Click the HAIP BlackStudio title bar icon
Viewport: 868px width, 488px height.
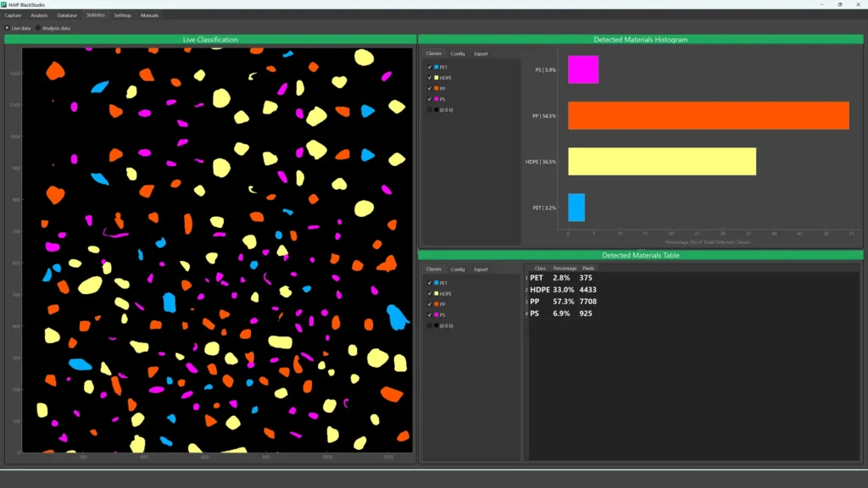click(4, 4)
